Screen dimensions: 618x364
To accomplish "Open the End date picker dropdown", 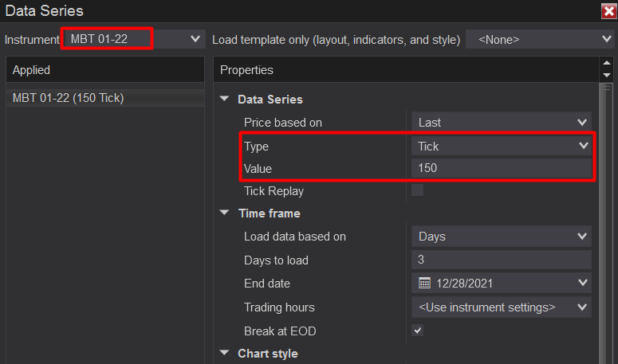I will pyautogui.click(x=581, y=283).
